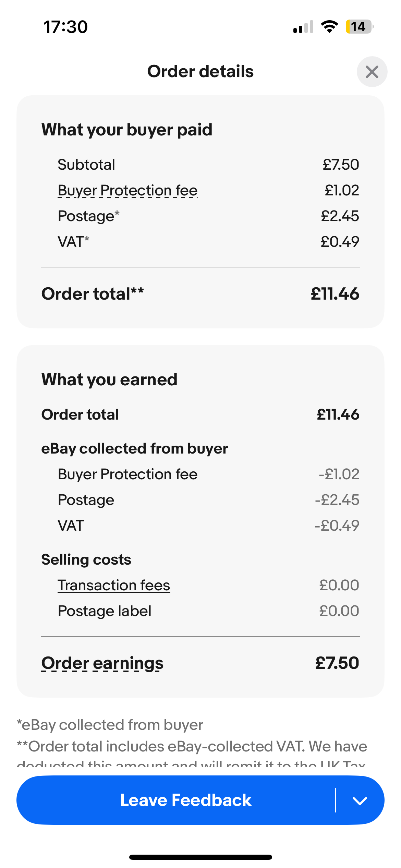Expand the Leave Feedback dropdown chevron
Viewport: 401px width, 868px height.
pyautogui.click(x=360, y=800)
